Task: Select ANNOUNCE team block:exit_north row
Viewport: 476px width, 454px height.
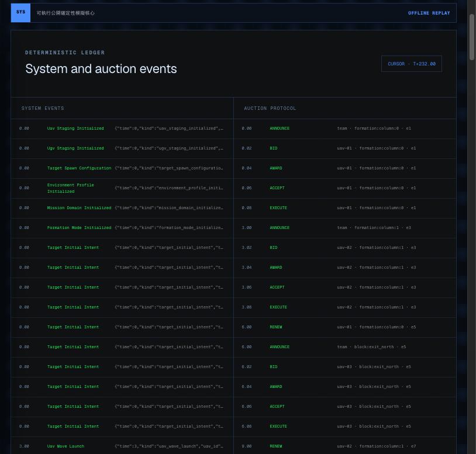Action: tap(345, 347)
